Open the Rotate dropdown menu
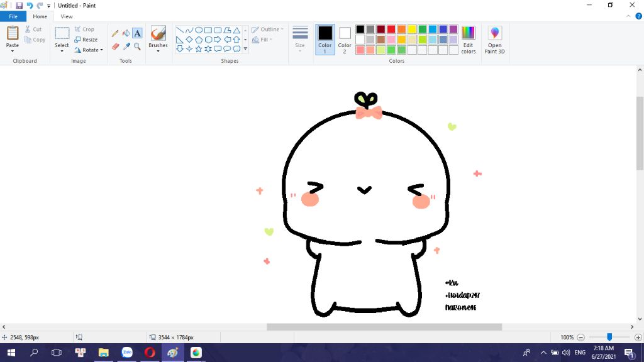Screen dimensions: 644x362 88,50
